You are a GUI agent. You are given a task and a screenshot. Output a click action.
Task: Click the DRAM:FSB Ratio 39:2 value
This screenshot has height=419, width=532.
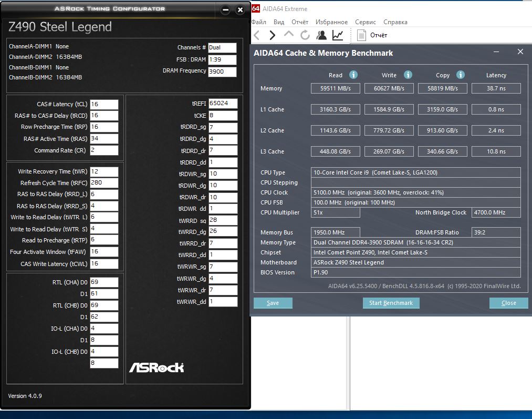click(x=496, y=232)
